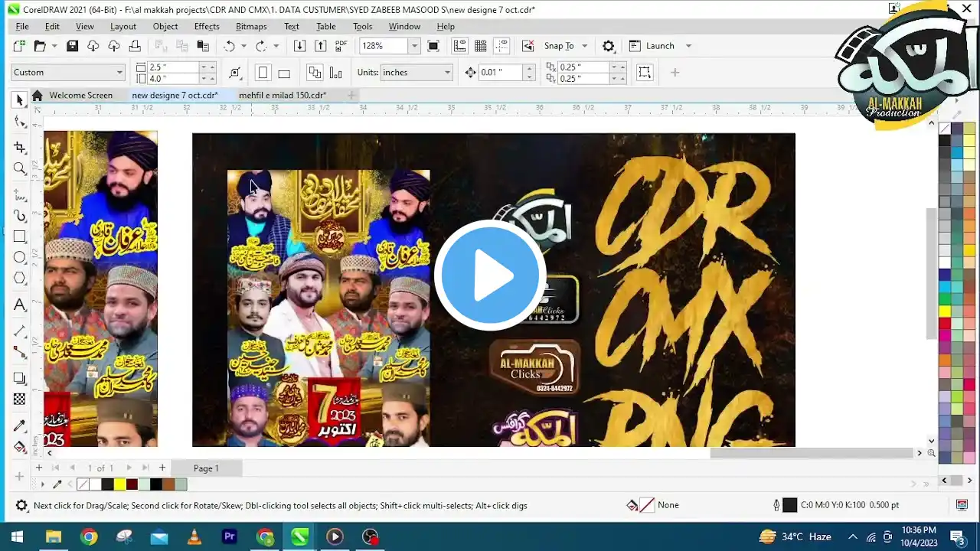Open the Snap To menu button

point(565,46)
